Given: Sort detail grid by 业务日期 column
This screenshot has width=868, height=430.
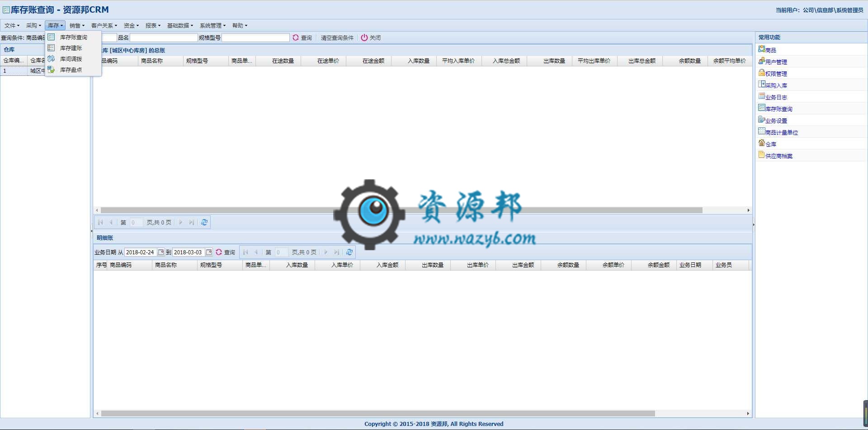Looking at the screenshot, I should [x=694, y=265].
